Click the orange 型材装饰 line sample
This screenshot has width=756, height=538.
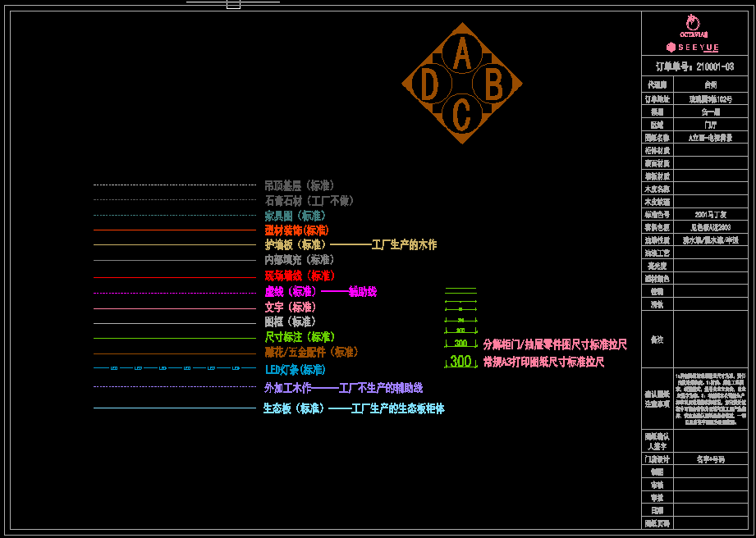tap(174, 230)
